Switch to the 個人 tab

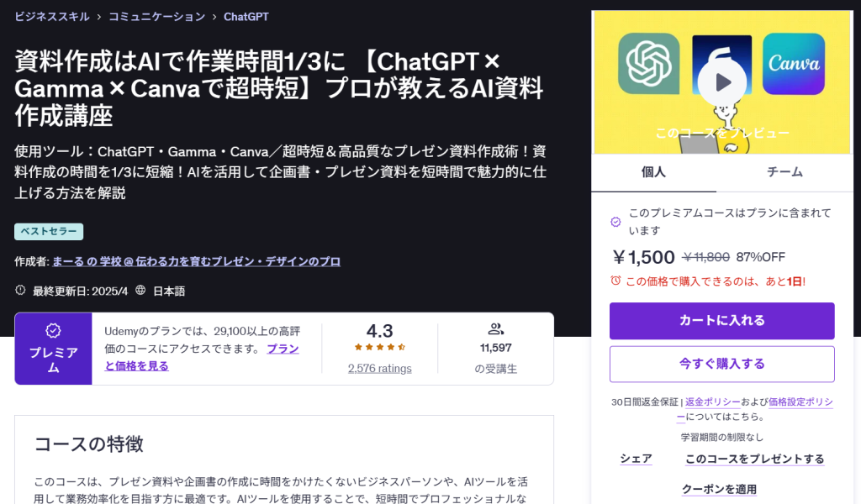653,171
